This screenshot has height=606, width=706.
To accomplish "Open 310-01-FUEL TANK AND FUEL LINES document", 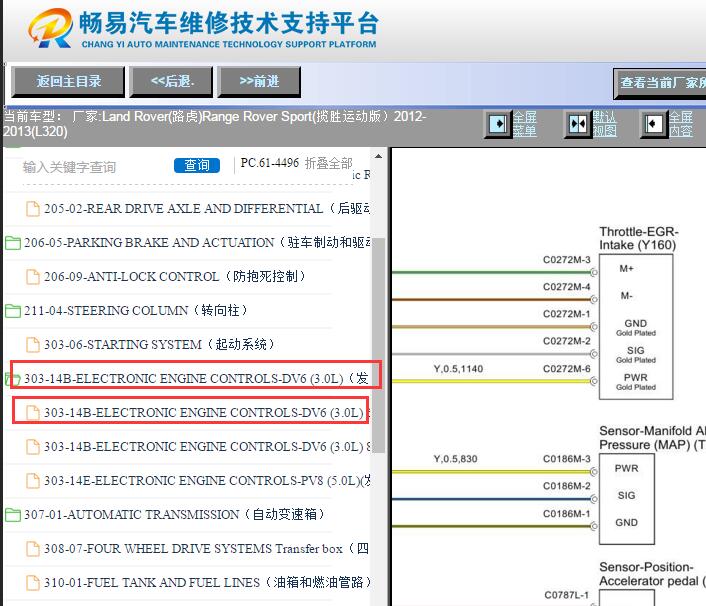I will tap(207, 582).
